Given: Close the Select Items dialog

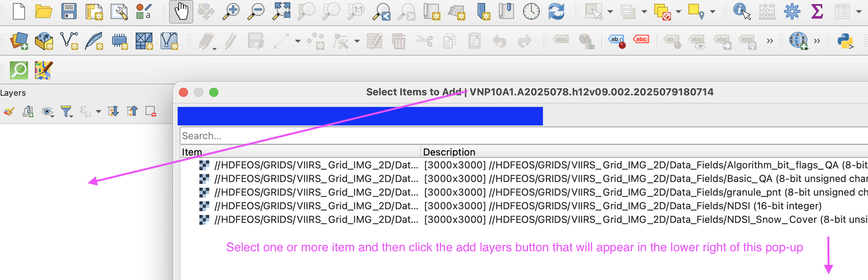Looking at the screenshot, I should [183, 92].
